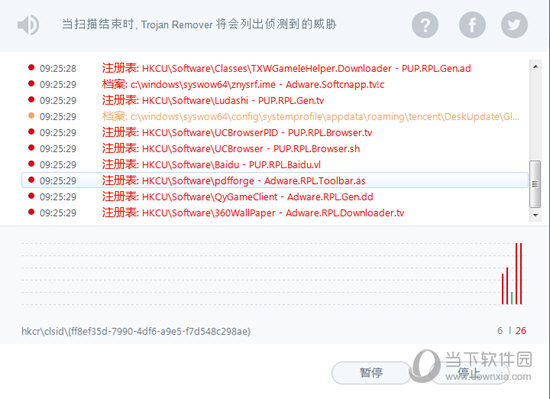Click the red dot beside the pdfforge entry
The height and width of the screenshot is (399, 550).
tap(31, 180)
